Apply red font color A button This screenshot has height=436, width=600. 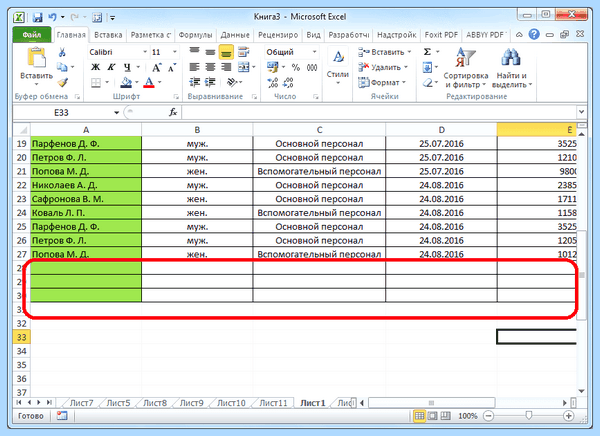[x=149, y=82]
